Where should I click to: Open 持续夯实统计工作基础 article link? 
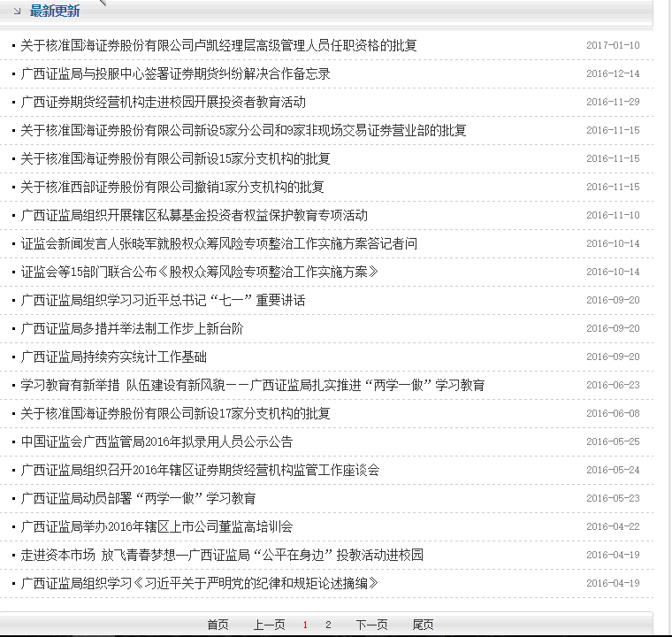tap(113, 357)
